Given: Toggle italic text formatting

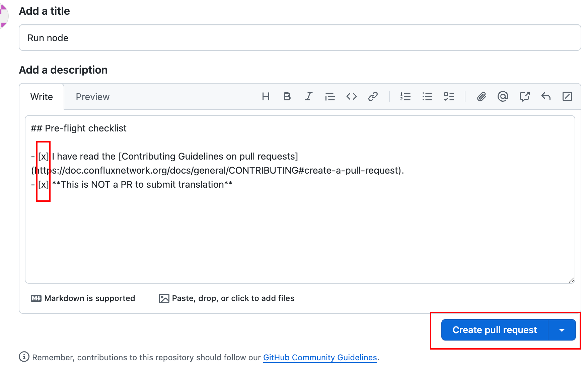Looking at the screenshot, I should click(x=308, y=97).
